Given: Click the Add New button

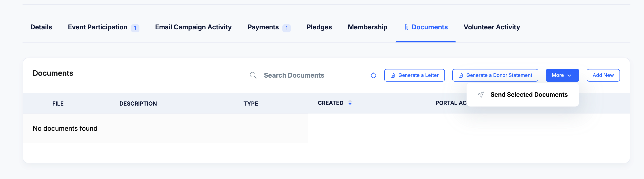Looking at the screenshot, I should 603,75.
